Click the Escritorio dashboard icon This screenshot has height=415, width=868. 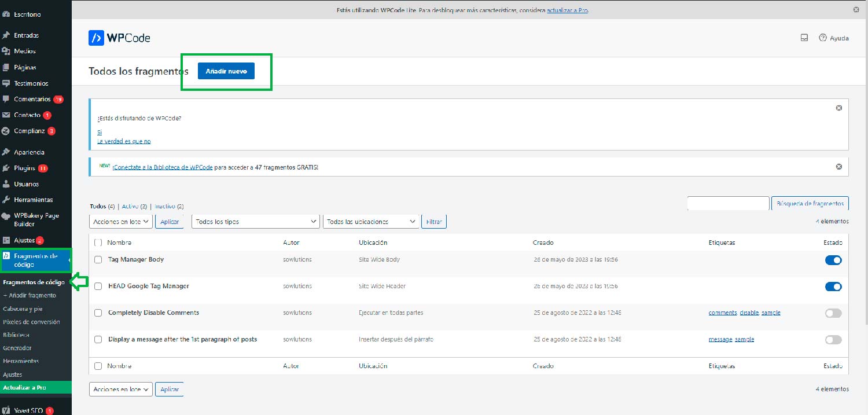[x=6, y=14]
